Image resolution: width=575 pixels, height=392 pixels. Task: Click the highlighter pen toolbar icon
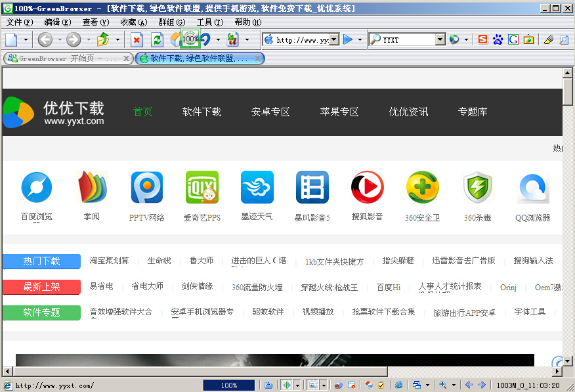[x=549, y=39]
